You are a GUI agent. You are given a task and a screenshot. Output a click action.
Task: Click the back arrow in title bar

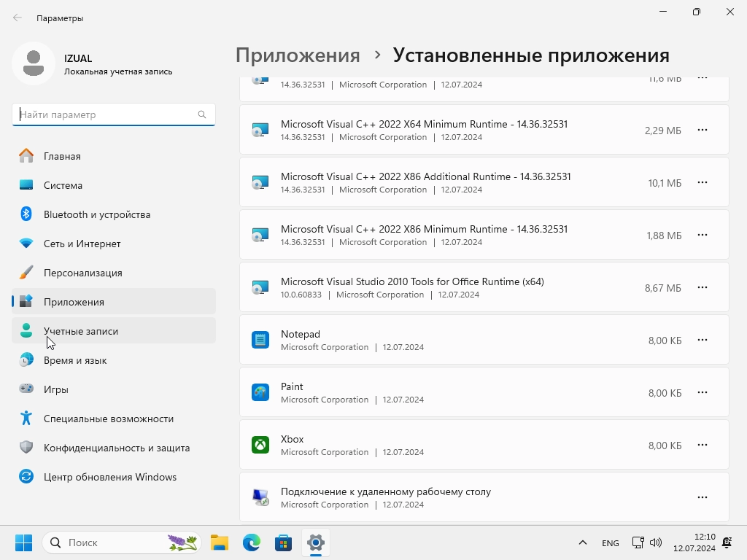pos(18,18)
